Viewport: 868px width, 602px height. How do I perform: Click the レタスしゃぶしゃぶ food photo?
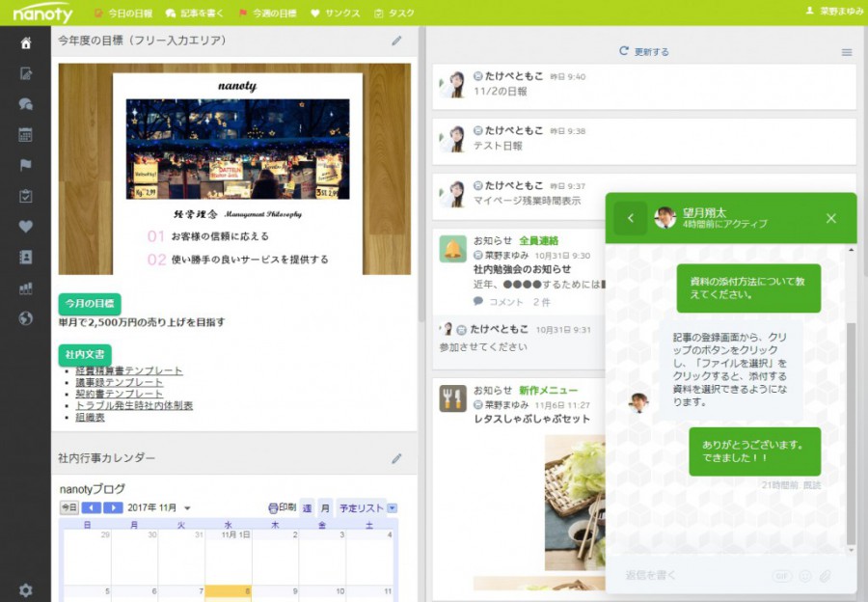pyautogui.click(x=575, y=503)
